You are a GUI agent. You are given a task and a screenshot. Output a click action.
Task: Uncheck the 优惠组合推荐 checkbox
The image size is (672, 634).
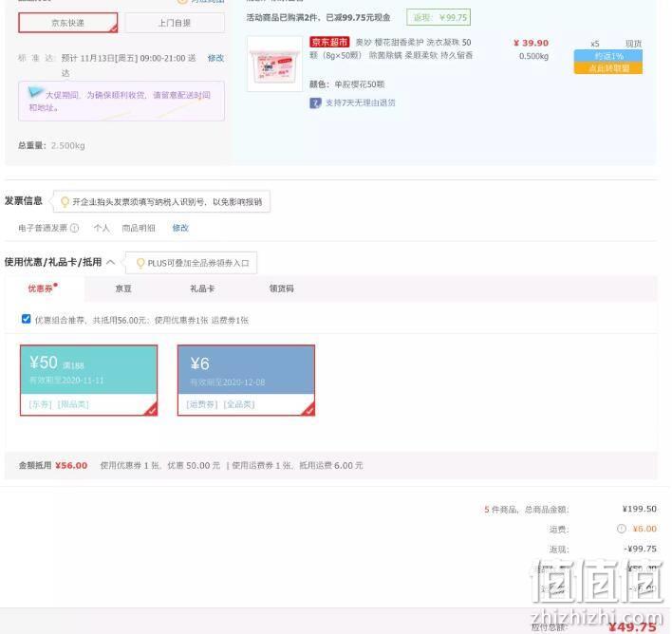[27, 319]
